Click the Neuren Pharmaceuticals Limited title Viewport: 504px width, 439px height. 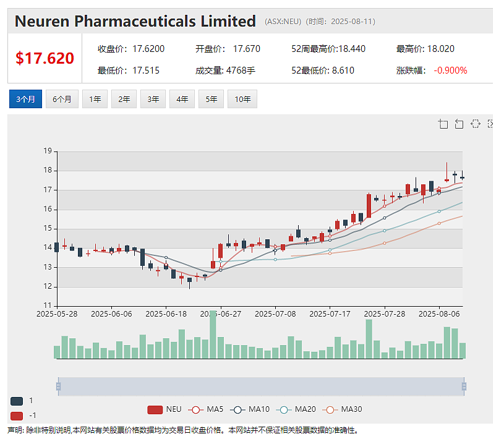[135, 22]
